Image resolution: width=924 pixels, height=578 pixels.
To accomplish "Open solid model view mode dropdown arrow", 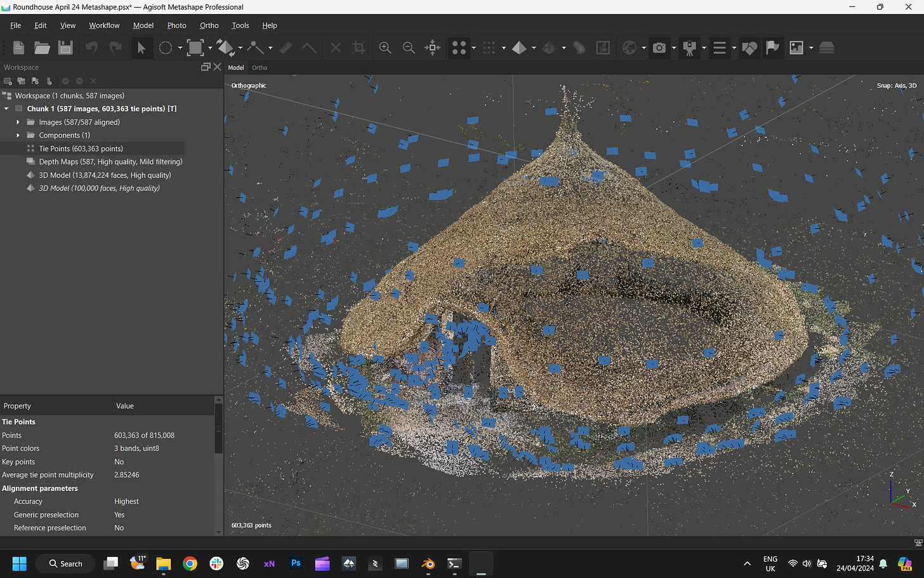I will coord(534,48).
